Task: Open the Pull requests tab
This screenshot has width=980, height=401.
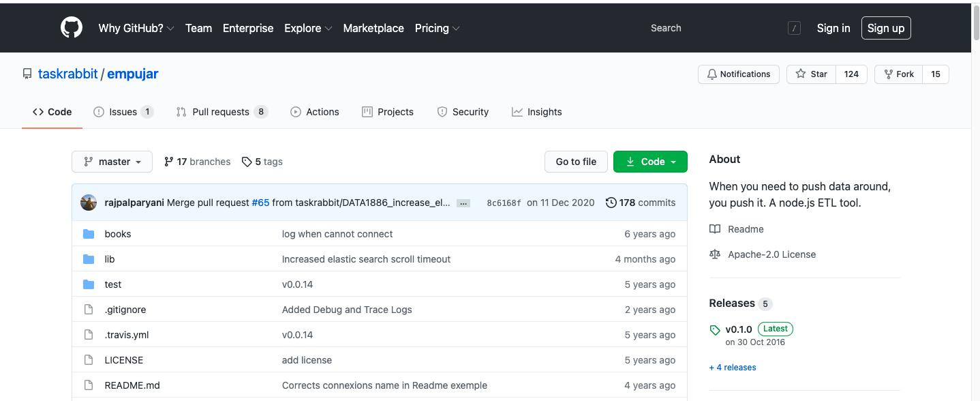Action: pos(222,112)
